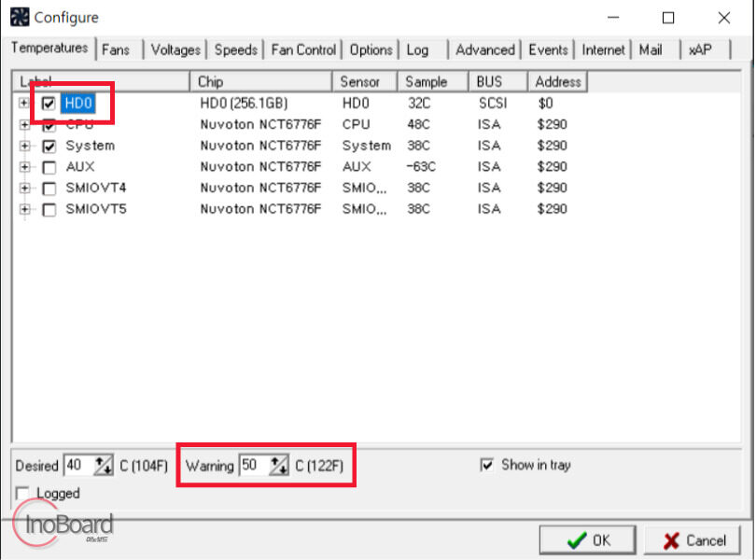
Task: Click the Desired temperature input field
Action: [79, 466]
